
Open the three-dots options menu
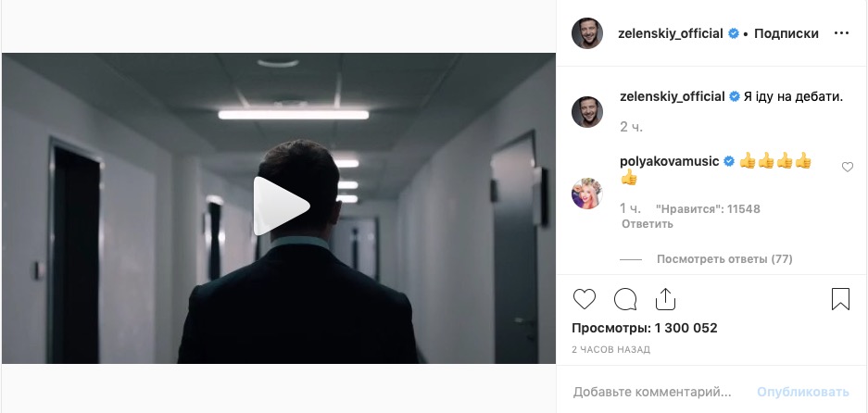click(x=841, y=33)
